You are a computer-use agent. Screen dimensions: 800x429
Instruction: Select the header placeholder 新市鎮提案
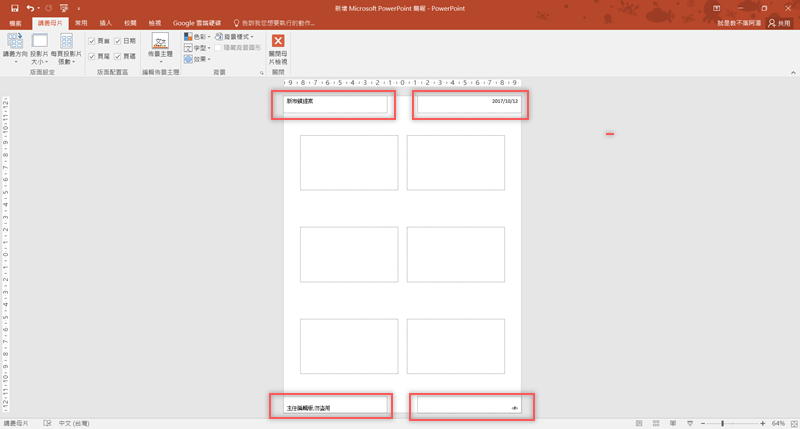coord(335,105)
